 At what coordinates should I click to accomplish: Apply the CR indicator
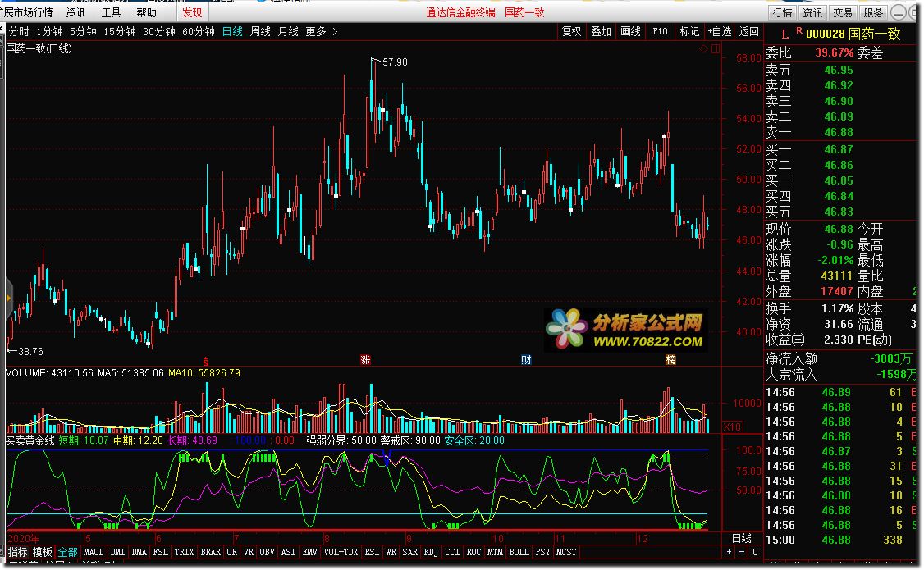click(231, 552)
